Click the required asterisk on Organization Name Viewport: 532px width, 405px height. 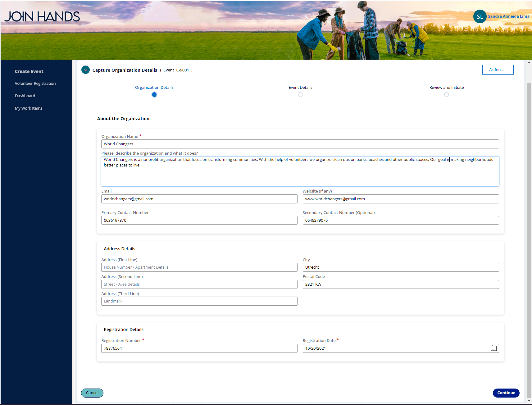pos(140,135)
